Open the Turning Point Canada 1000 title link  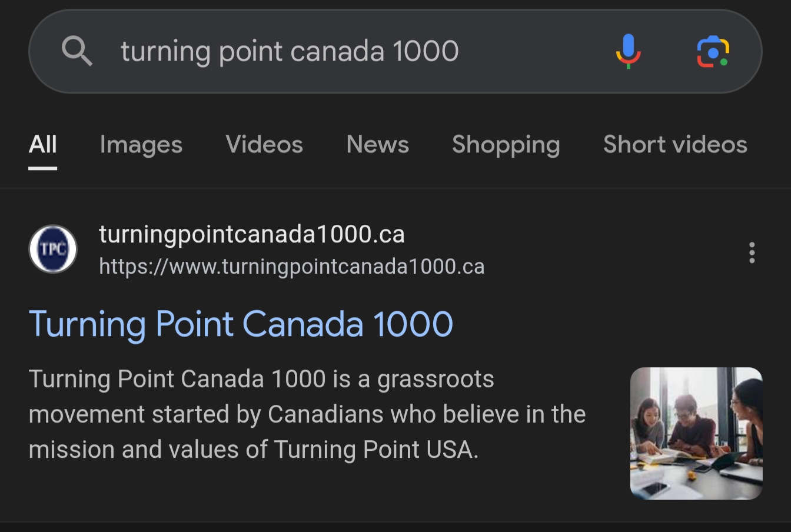pyautogui.click(x=241, y=324)
